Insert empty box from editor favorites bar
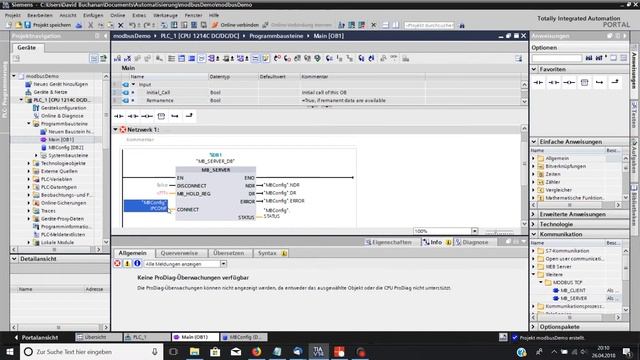This screenshot has height=360, width=640. tap(161, 116)
